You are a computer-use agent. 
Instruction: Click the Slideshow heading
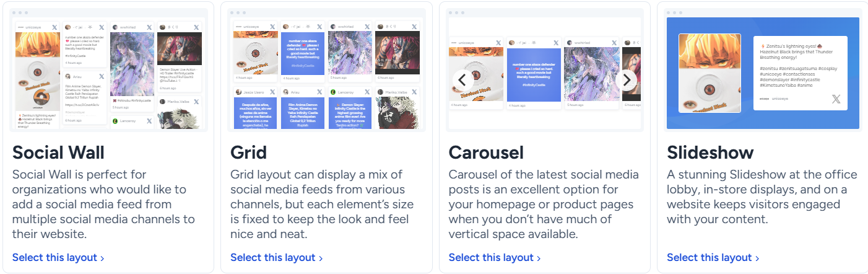click(710, 152)
